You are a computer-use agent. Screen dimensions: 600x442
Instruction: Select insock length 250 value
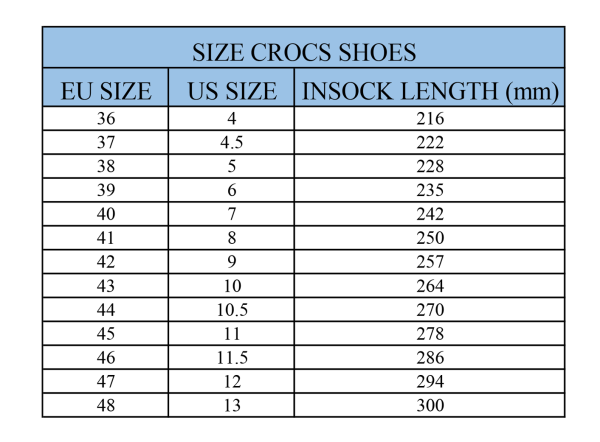pyautogui.click(x=430, y=238)
